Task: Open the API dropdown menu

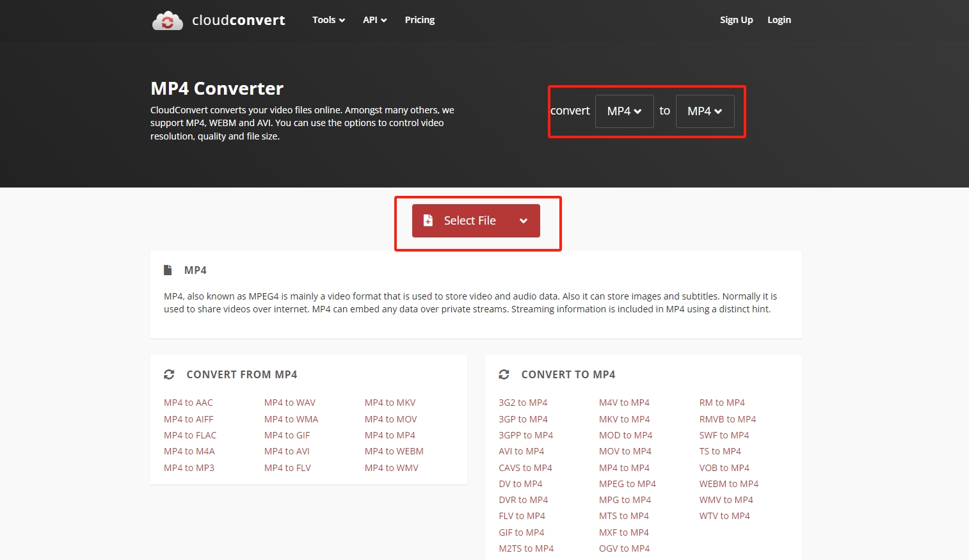Action: click(x=374, y=20)
